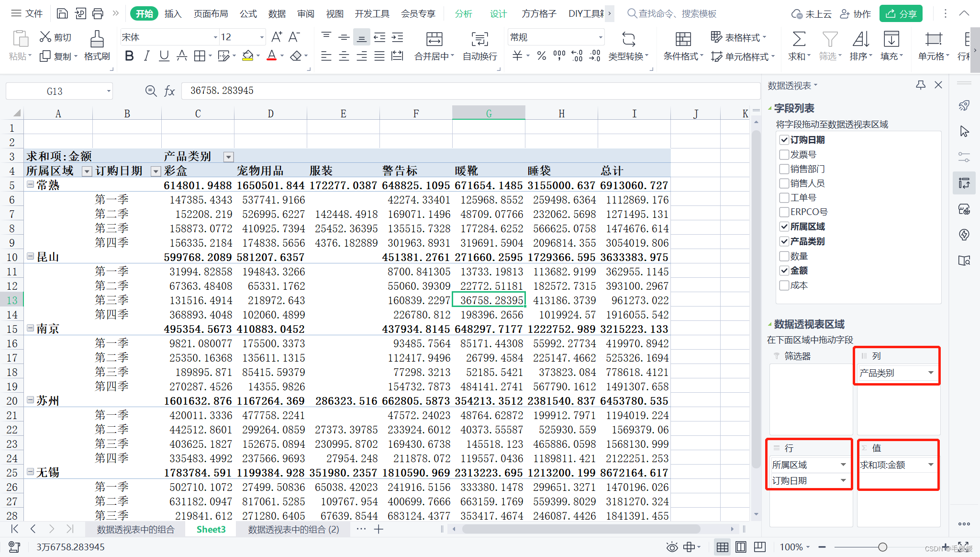980x557 pixels.
Task: Apply Underline formatting
Action: (164, 56)
